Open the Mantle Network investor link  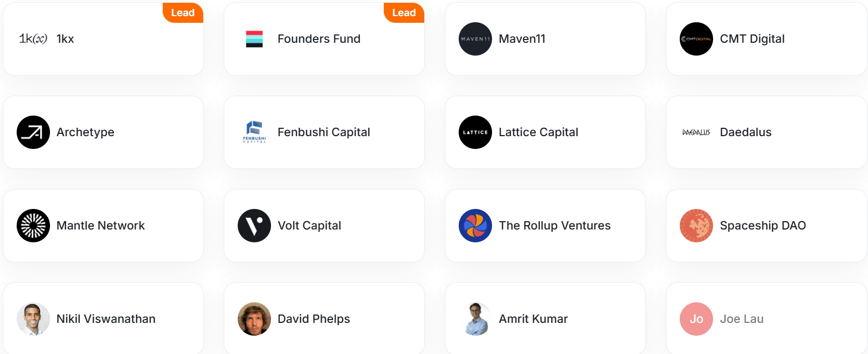click(x=101, y=226)
